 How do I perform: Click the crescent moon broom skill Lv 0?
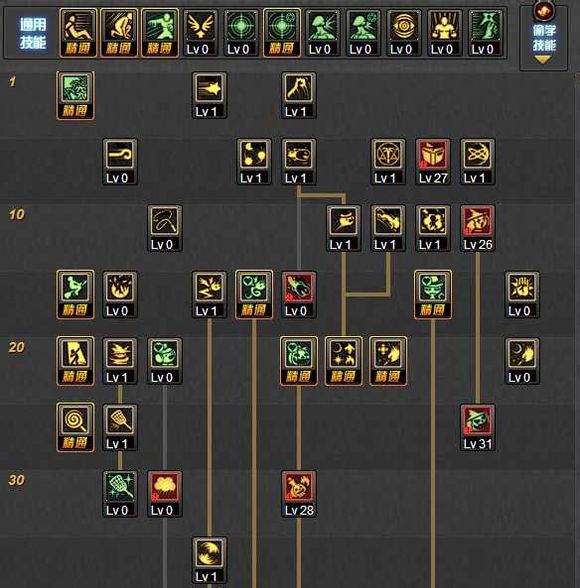[x=522, y=361]
